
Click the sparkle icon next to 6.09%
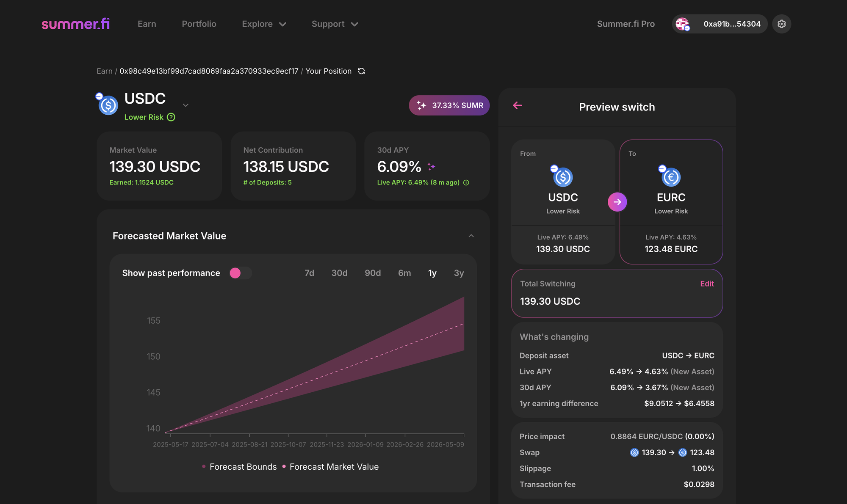point(431,167)
